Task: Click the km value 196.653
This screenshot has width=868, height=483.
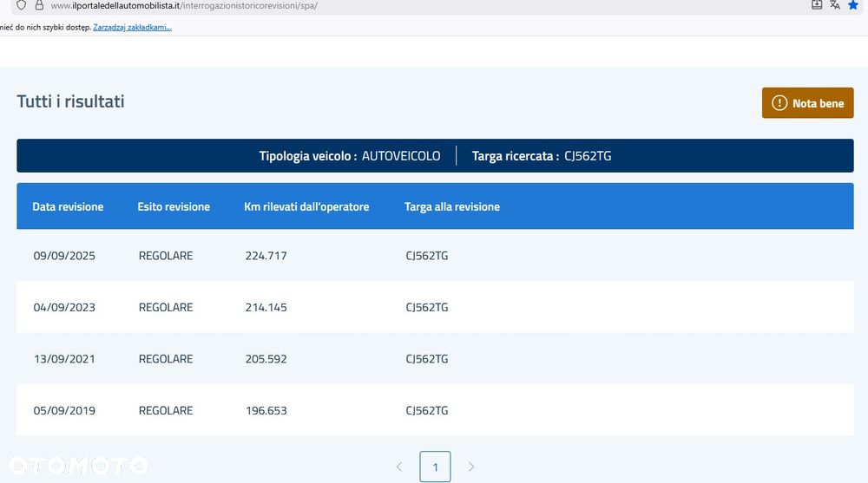Action: pos(266,410)
